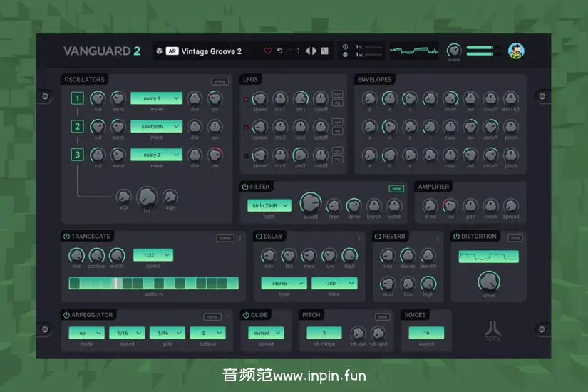Open the Trancegate three-dot options menu
This screenshot has height=392, width=588.
[x=239, y=238]
